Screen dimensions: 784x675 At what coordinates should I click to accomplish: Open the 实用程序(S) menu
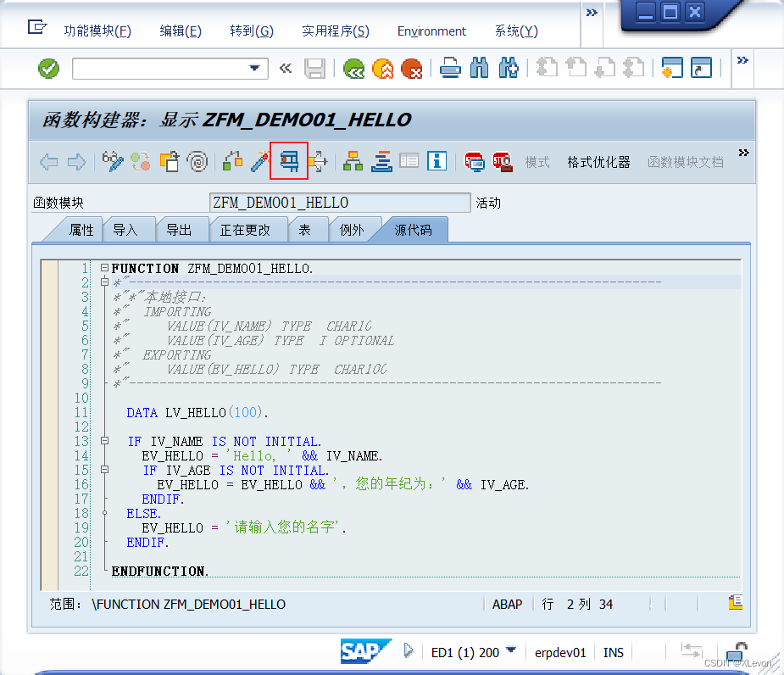point(336,31)
